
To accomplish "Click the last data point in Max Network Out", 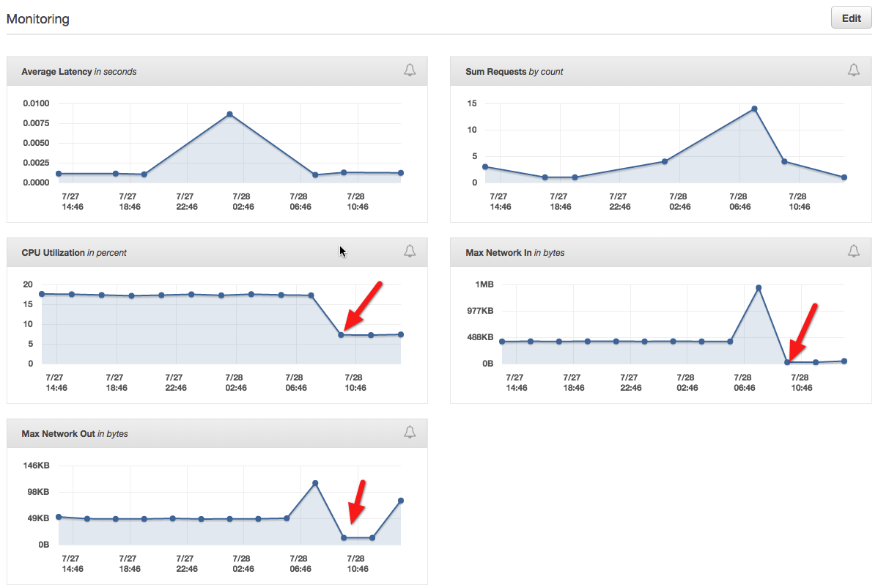I will 401,500.
